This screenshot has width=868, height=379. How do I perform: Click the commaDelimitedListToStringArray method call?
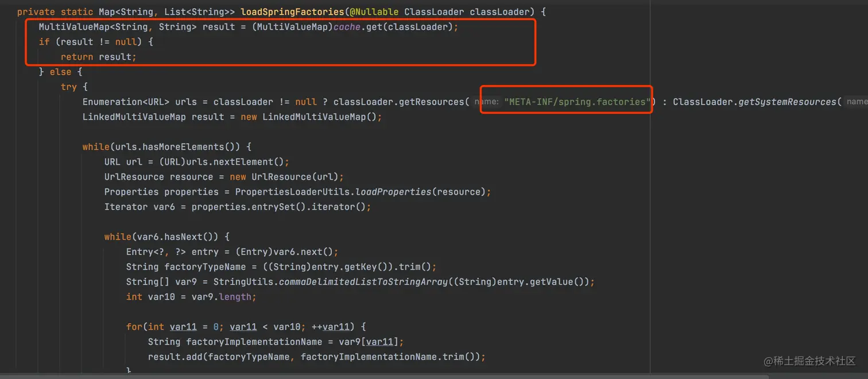tap(363, 281)
